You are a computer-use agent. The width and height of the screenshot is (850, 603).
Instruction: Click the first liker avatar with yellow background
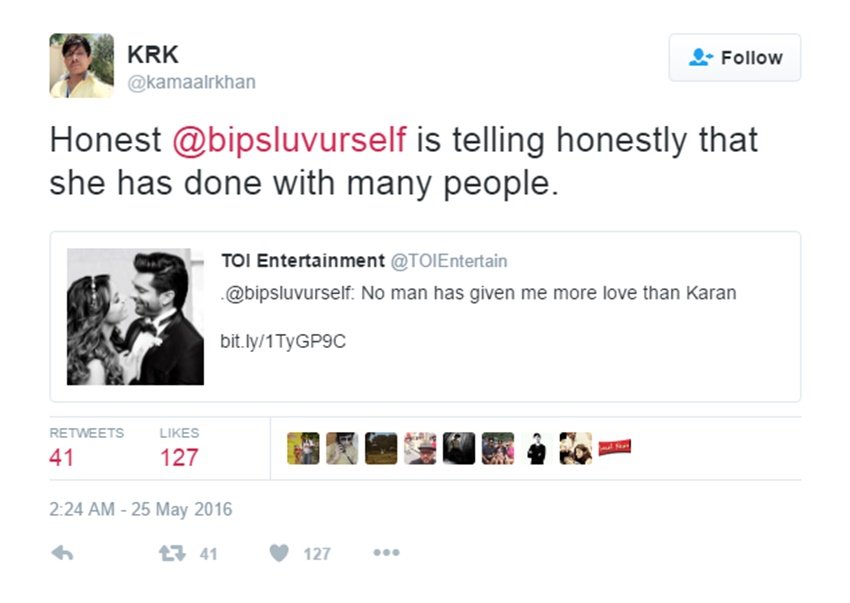(303, 448)
